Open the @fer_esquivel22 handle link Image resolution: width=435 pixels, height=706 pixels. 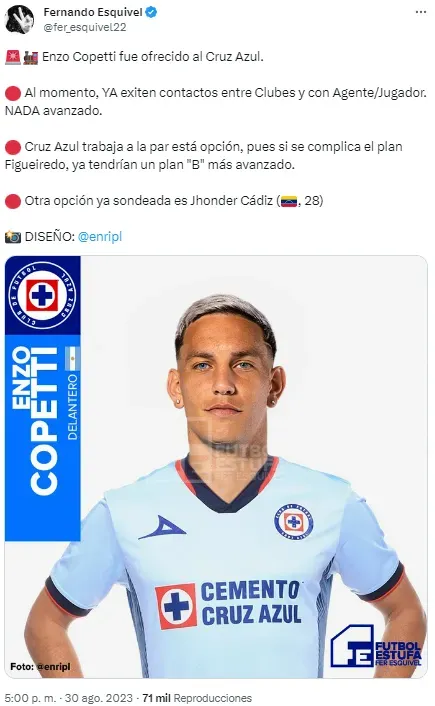tap(85, 27)
